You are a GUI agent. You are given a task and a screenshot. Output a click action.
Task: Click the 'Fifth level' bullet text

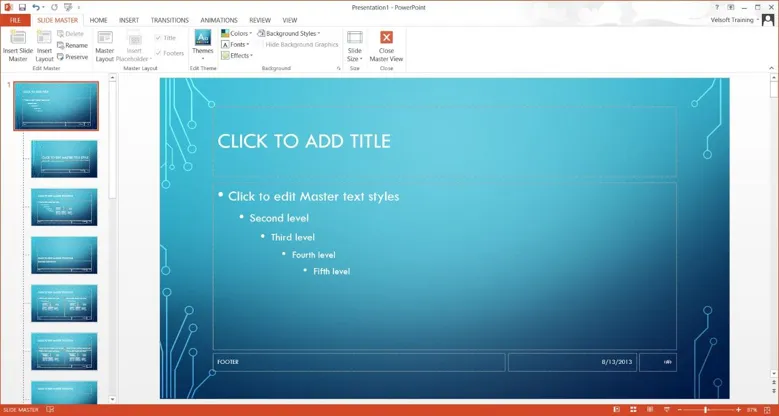(x=331, y=271)
